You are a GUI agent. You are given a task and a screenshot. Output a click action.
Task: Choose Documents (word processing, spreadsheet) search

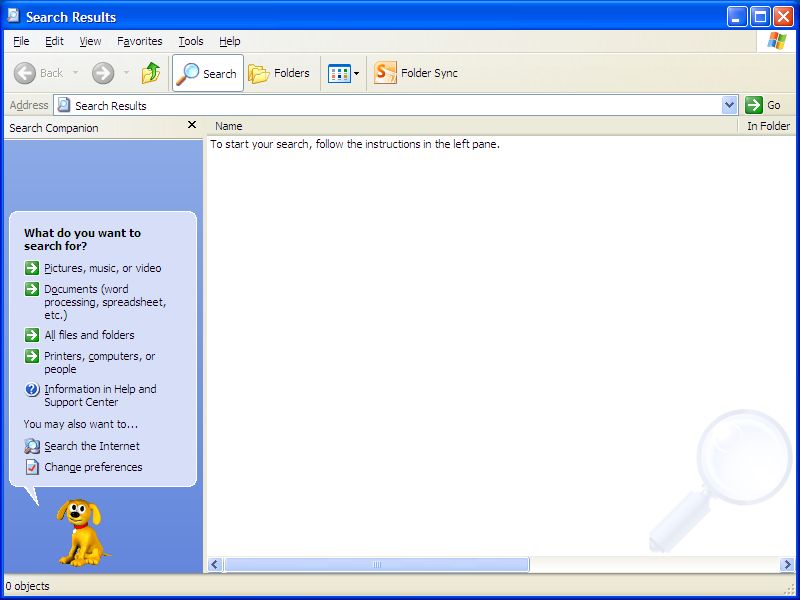click(105, 302)
